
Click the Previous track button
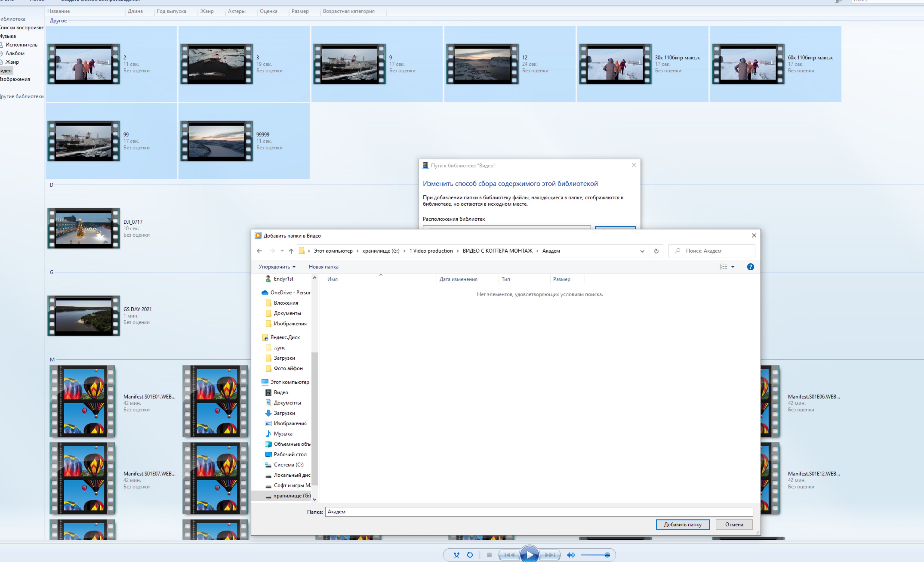coord(509,555)
